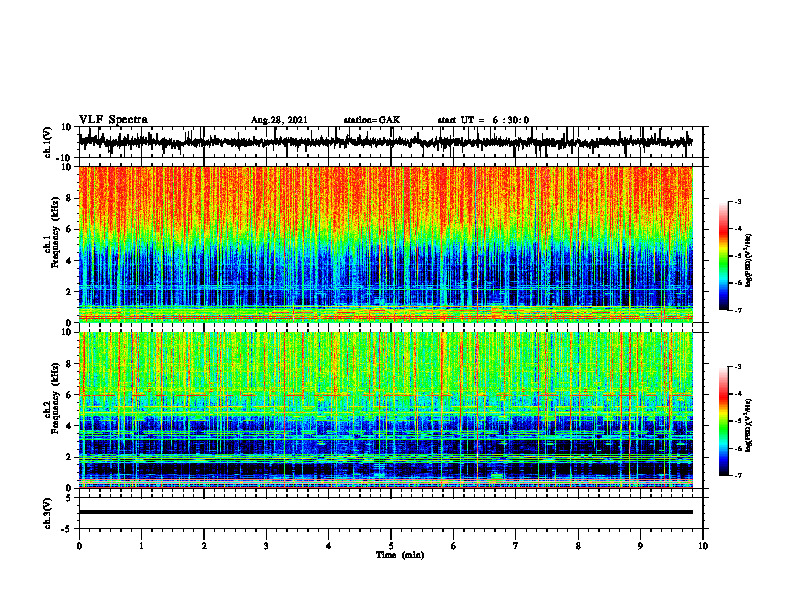Screen dimensions: 792x612
Task: Click the "4" kHz tick on ch.2 spectrogram
Action: (69, 426)
